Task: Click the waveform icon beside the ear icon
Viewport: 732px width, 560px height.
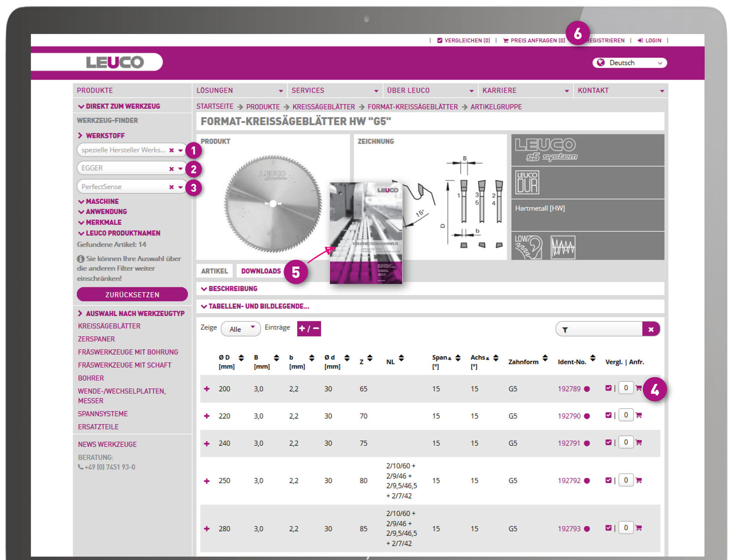Action: point(563,247)
